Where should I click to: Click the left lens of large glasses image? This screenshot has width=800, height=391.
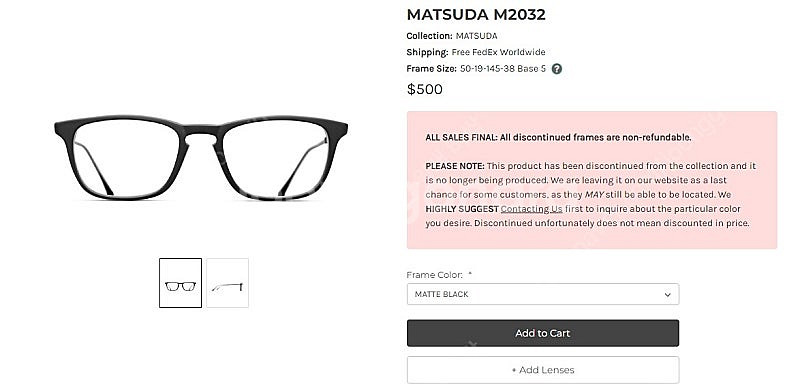click(126, 158)
